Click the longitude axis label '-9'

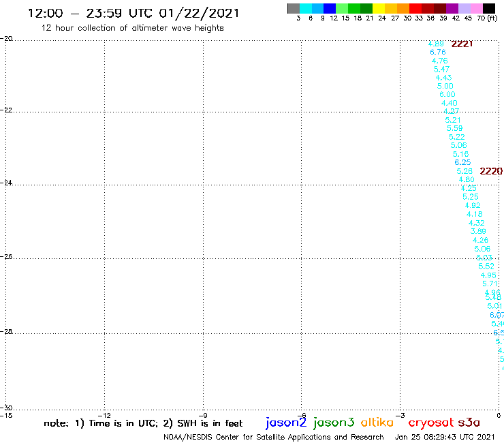(x=203, y=415)
